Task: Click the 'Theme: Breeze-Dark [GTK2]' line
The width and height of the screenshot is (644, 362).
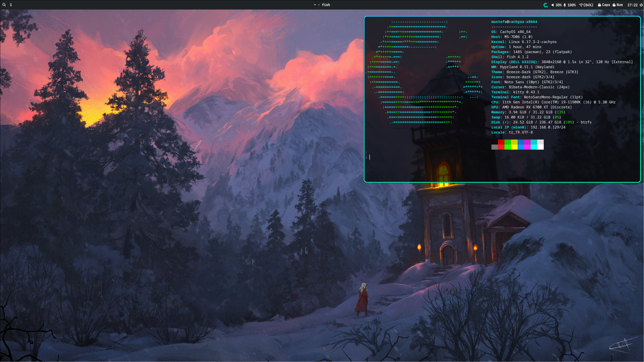Action: click(535, 72)
